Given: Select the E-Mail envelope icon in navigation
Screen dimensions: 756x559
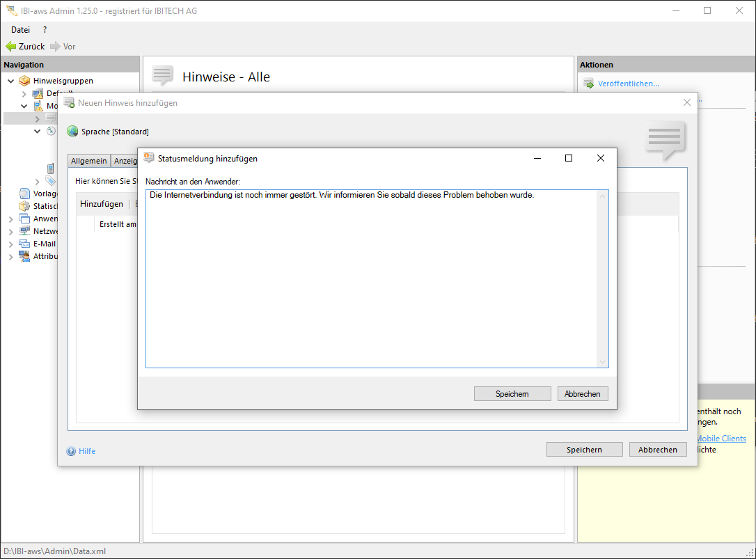Looking at the screenshot, I should pos(24,244).
